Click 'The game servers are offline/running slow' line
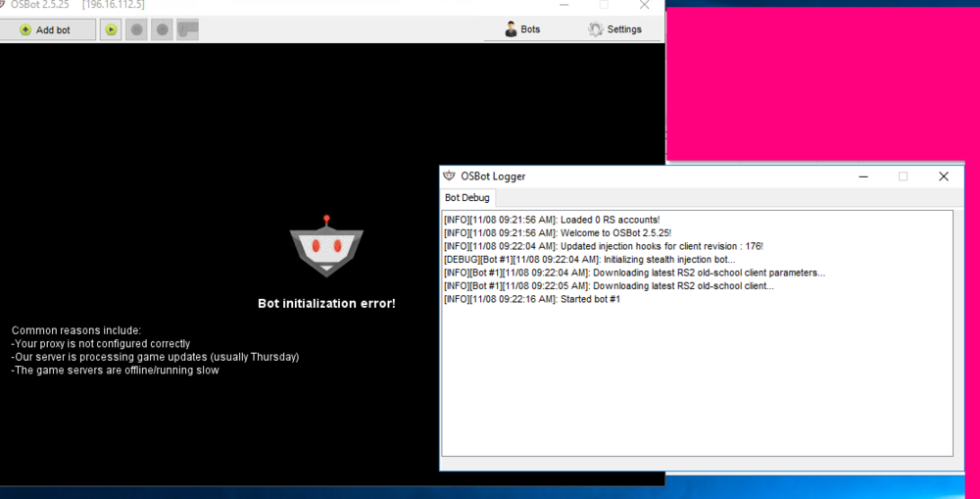The width and height of the screenshot is (980, 499). (115, 371)
